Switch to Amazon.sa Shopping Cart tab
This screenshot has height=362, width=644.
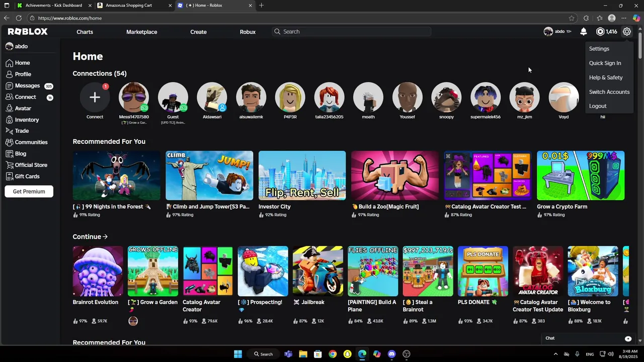[x=133, y=6]
